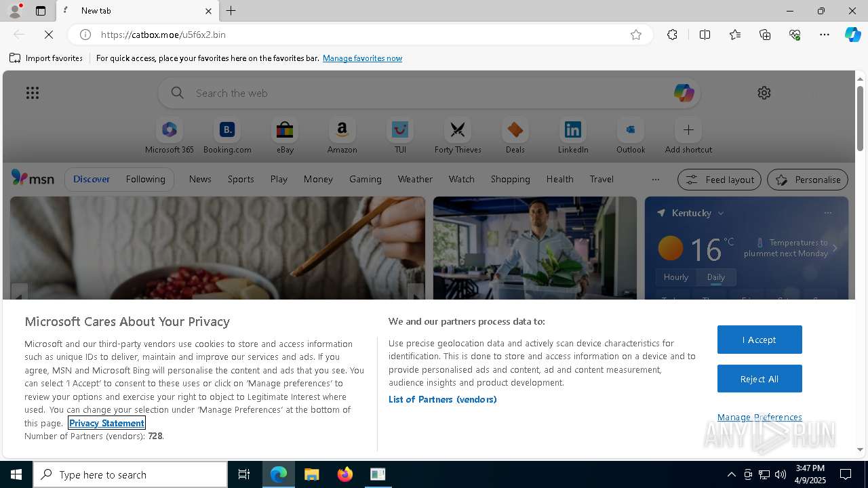868x488 pixels.
Task: Switch weather to Hourly
Action: (676, 277)
